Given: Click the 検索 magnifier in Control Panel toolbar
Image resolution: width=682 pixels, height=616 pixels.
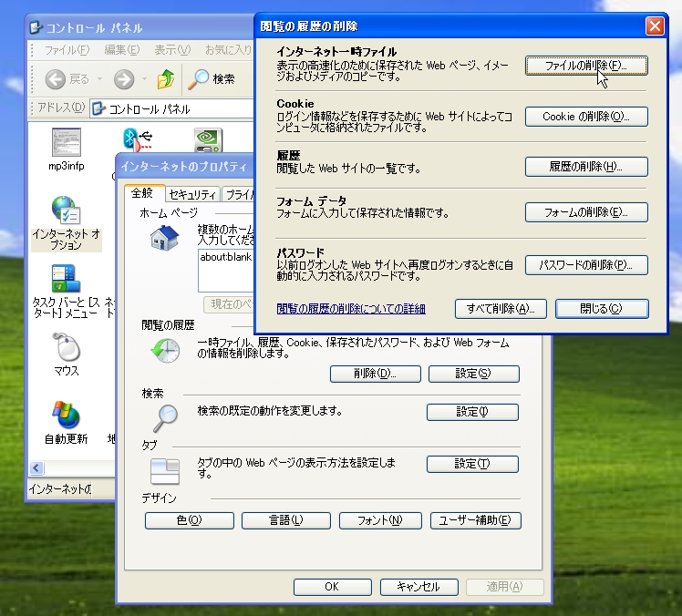Looking at the screenshot, I should click(198, 79).
